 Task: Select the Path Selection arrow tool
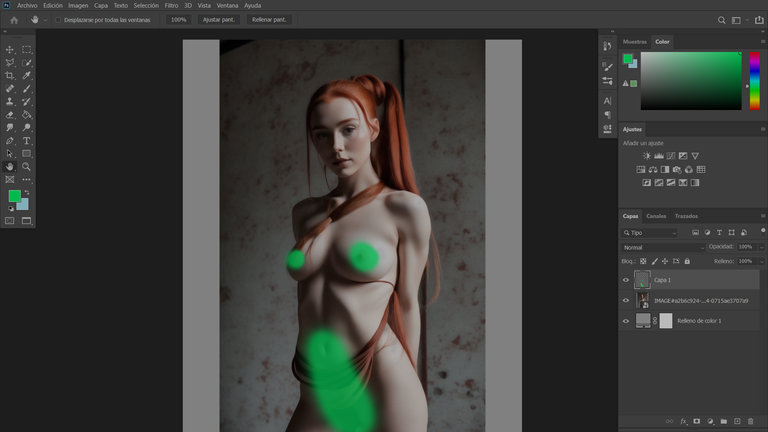coord(9,154)
